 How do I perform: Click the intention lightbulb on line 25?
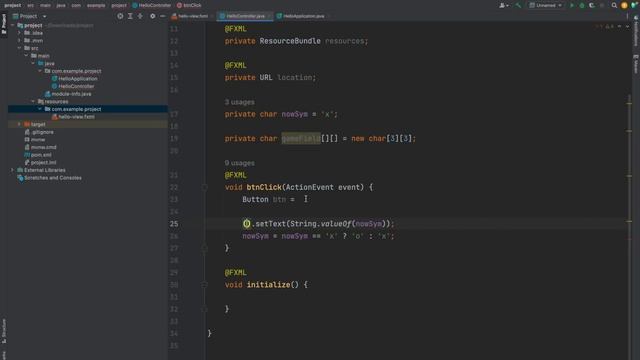point(247,223)
